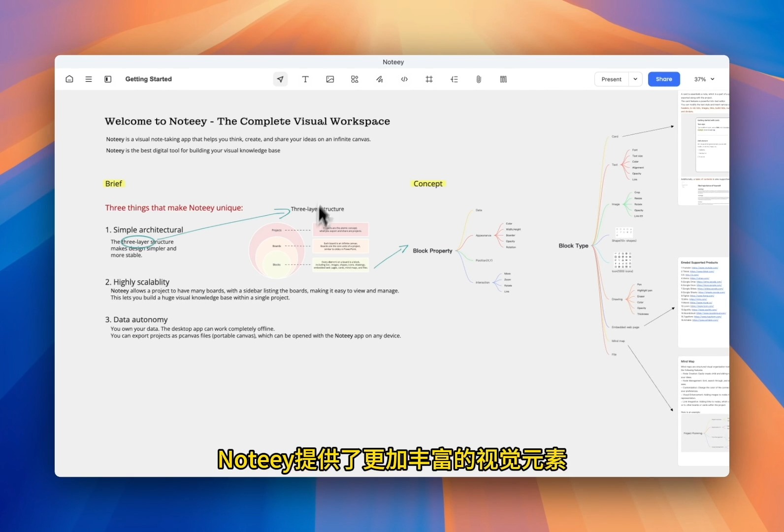Choose the Image insert tool
The height and width of the screenshot is (532, 784).
tap(330, 79)
